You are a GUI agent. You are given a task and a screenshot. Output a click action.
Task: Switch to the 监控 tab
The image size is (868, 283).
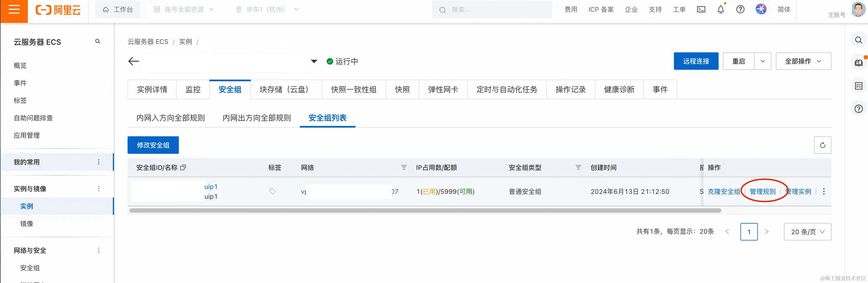coord(193,89)
